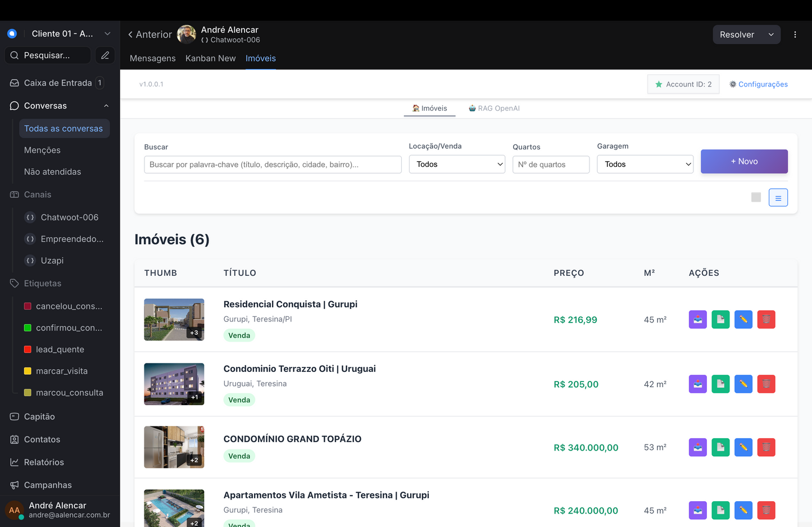Enable the list view toggle

778,197
